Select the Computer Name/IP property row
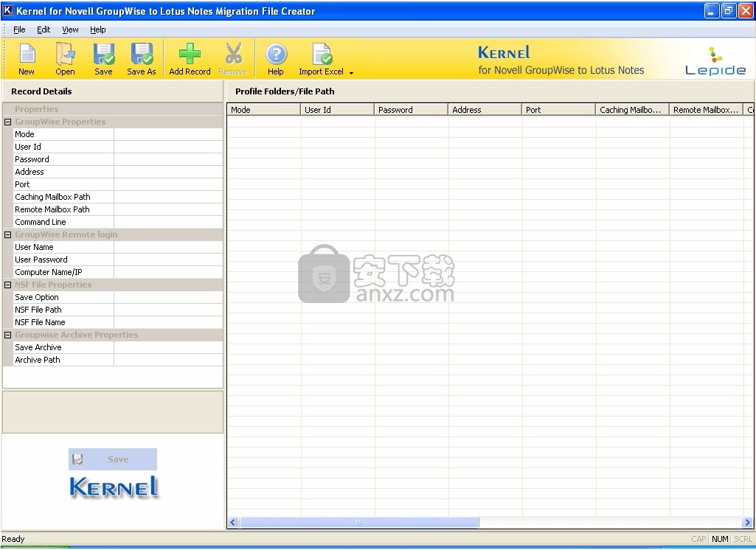 (118, 272)
